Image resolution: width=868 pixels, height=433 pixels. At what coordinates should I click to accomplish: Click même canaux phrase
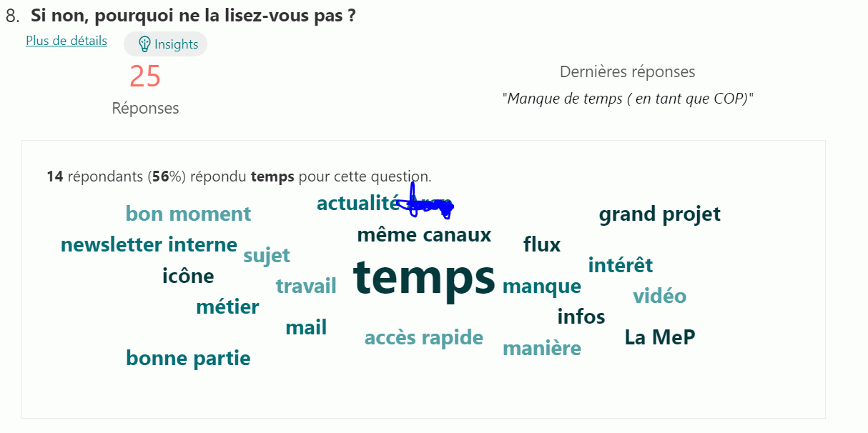[424, 234]
